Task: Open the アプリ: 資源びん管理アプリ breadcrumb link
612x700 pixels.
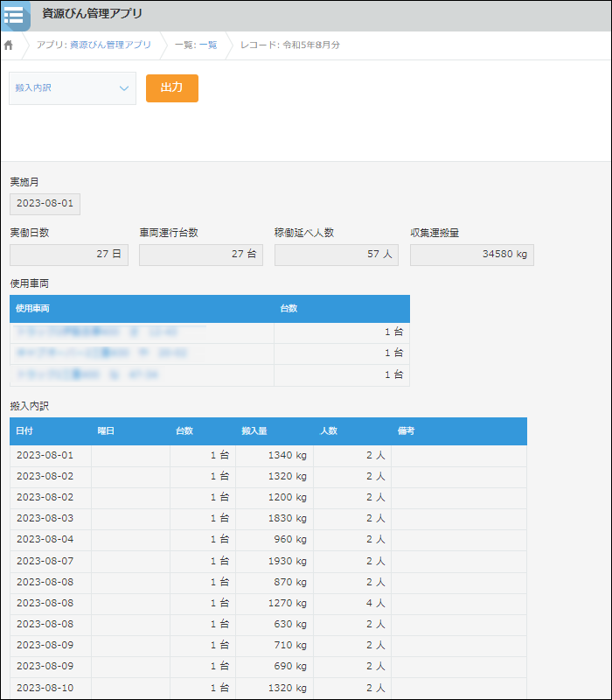Action: tap(94, 45)
